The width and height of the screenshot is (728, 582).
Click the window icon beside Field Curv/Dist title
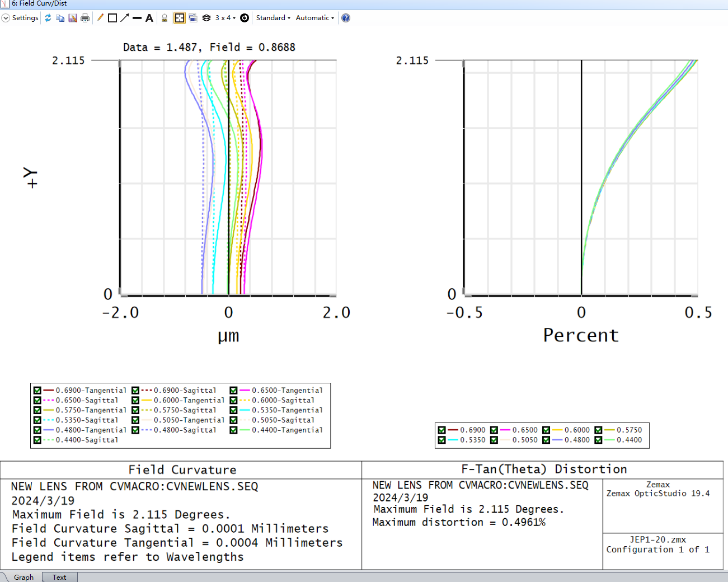point(5,4)
